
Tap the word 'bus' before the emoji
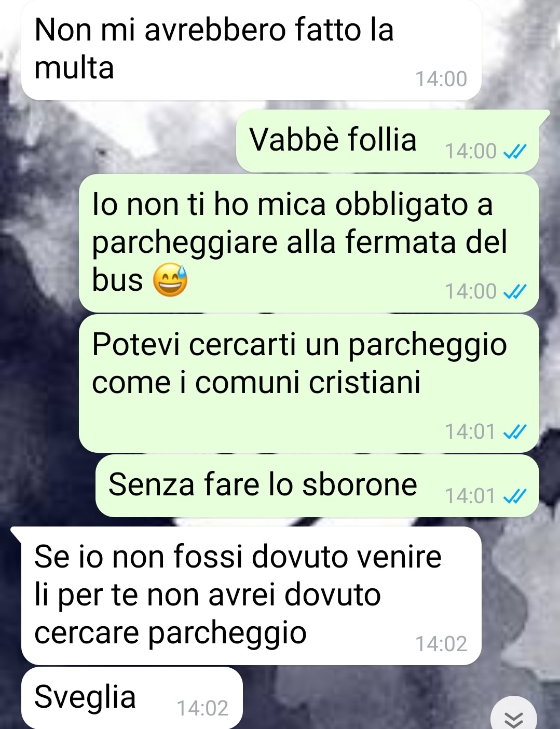tap(117, 280)
